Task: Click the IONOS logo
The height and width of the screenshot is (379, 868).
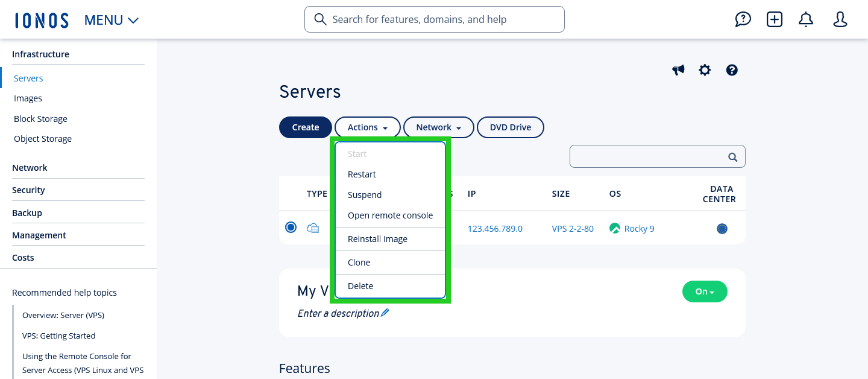Action: [42, 20]
